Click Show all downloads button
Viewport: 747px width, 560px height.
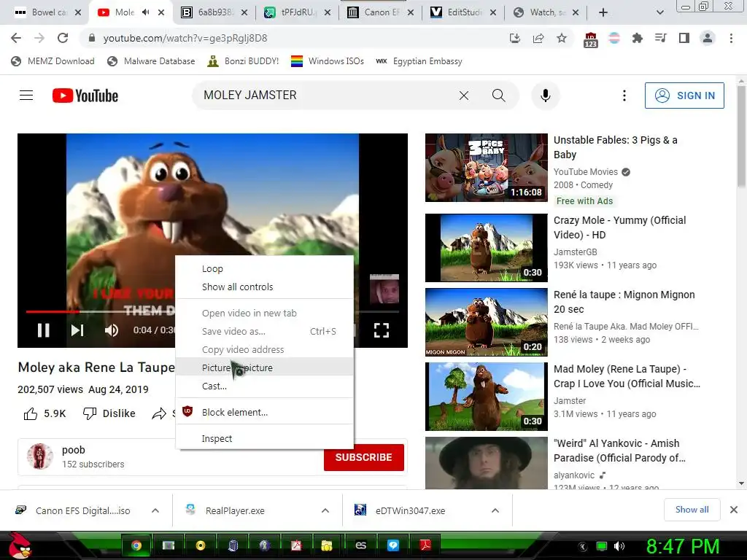tap(692, 510)
